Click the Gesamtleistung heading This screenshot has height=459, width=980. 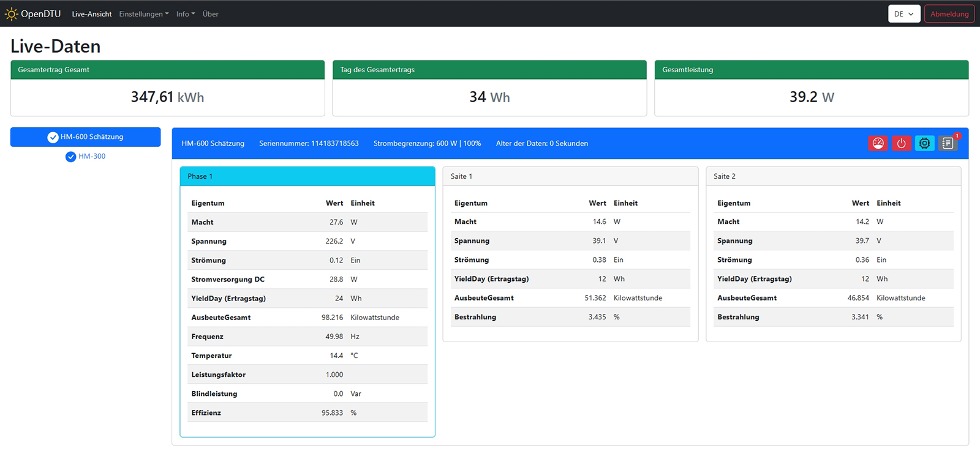click(x=688, y=70)
